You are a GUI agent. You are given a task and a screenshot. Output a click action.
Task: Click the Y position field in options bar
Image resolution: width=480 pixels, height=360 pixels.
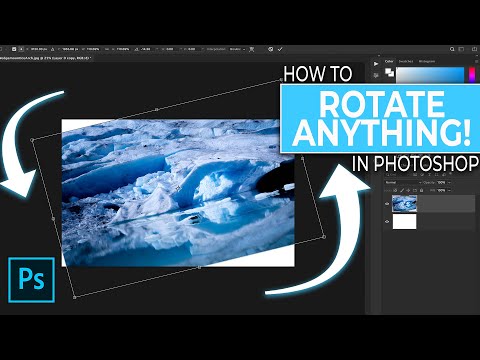pyautogui.click(x=69, y=49)
